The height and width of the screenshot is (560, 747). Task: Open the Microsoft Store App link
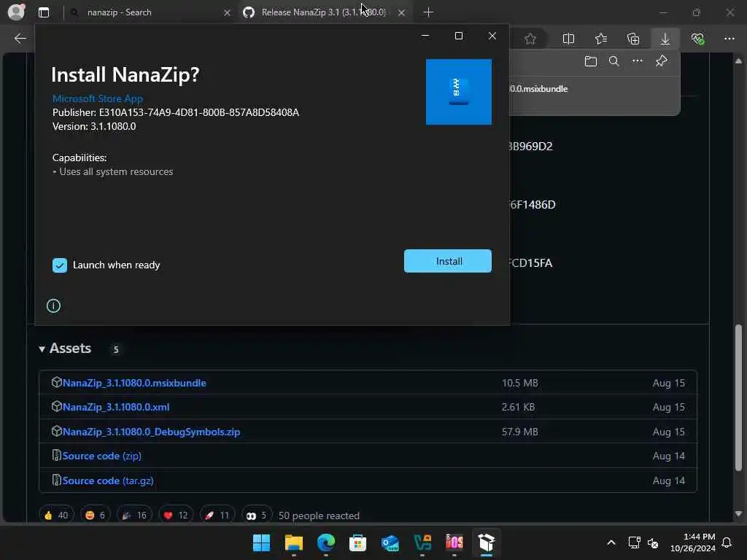[98, 98]
